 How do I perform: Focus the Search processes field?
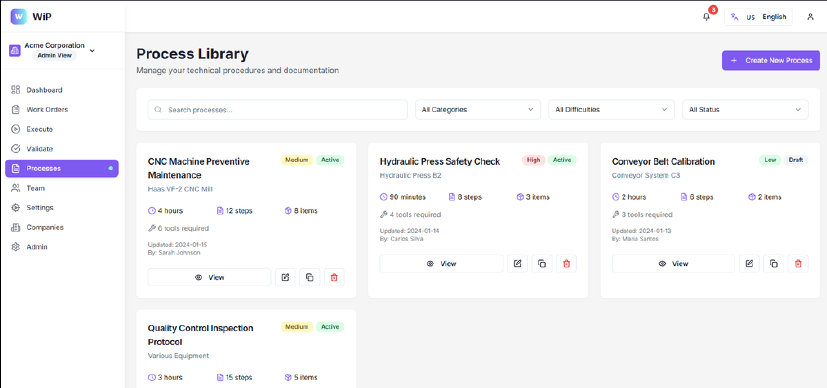click(x=277, y=110)
